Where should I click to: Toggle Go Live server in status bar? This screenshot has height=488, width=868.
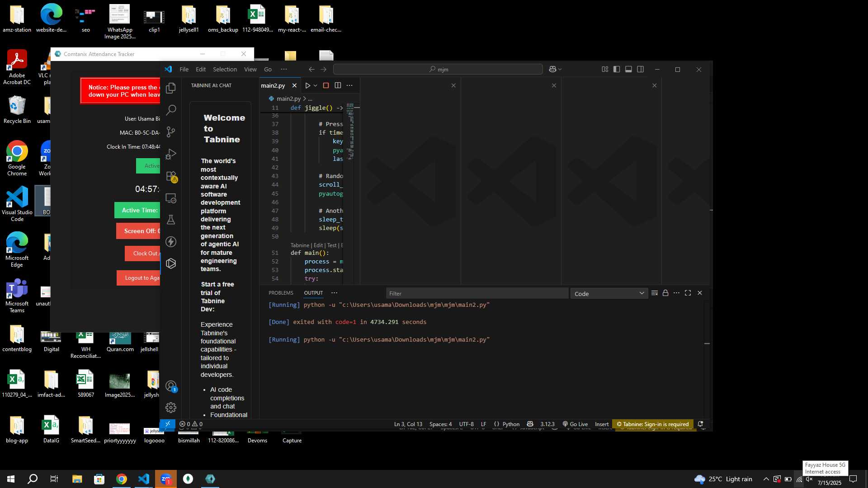(x=575, y=424)
